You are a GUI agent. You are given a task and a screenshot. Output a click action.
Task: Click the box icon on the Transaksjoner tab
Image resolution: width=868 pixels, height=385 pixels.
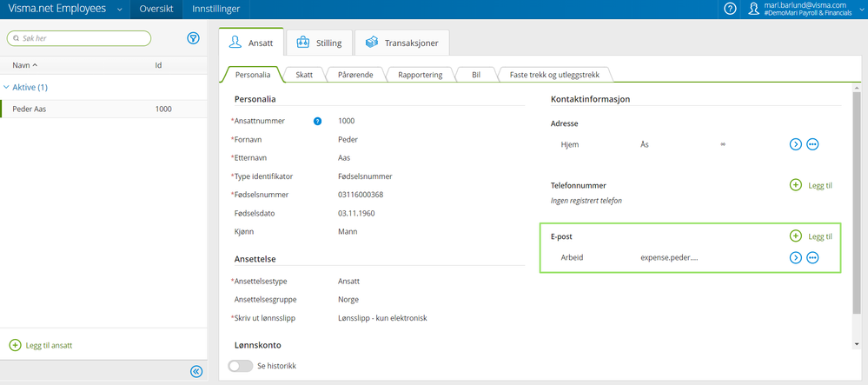372,43
